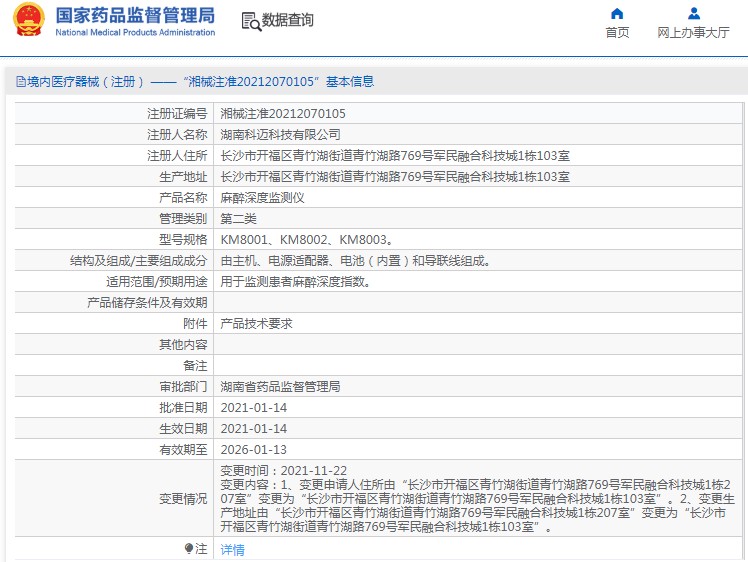Click model specs KM8001、KM8002、KM8003
Image resolution: width=748 pixels, height=562 pixels.
point(305,240)
